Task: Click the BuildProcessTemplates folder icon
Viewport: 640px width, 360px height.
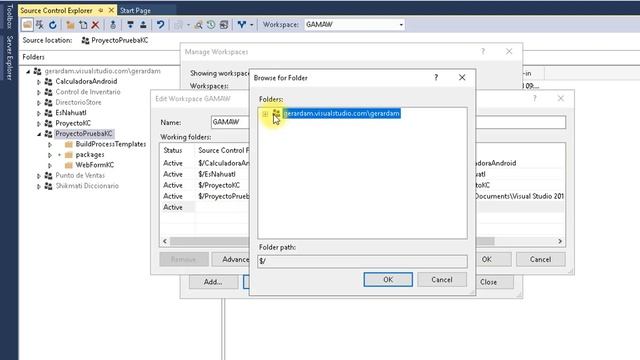Action: [69, 144]
